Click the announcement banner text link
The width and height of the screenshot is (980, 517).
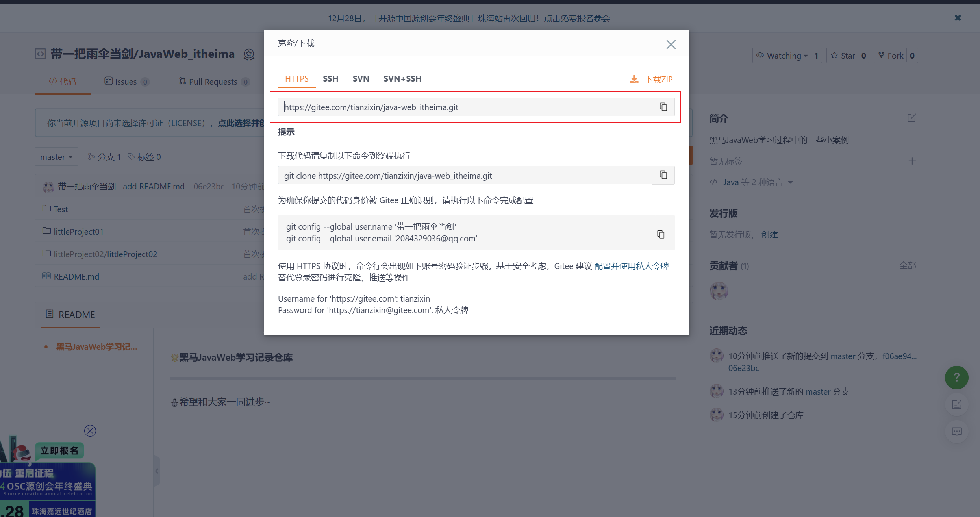(x=469, y=18)
